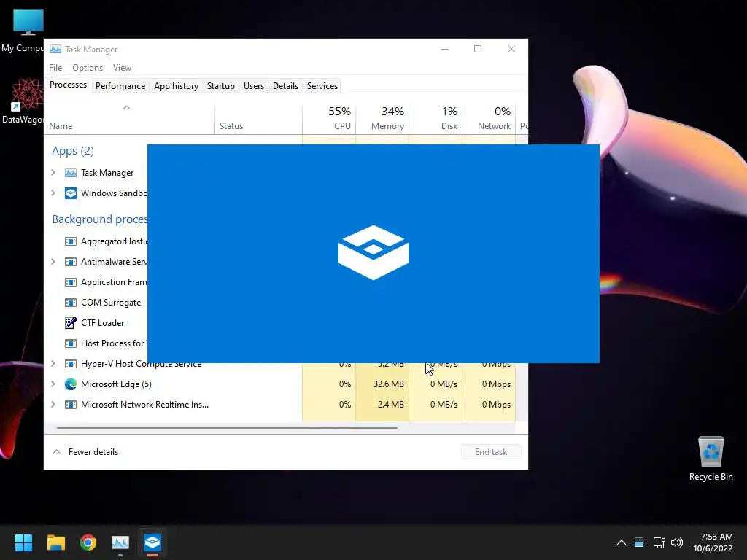This screenshot has height=560, width=747.
Task: Click the Windows Sandbox splash logo
Action: (373, 253)
